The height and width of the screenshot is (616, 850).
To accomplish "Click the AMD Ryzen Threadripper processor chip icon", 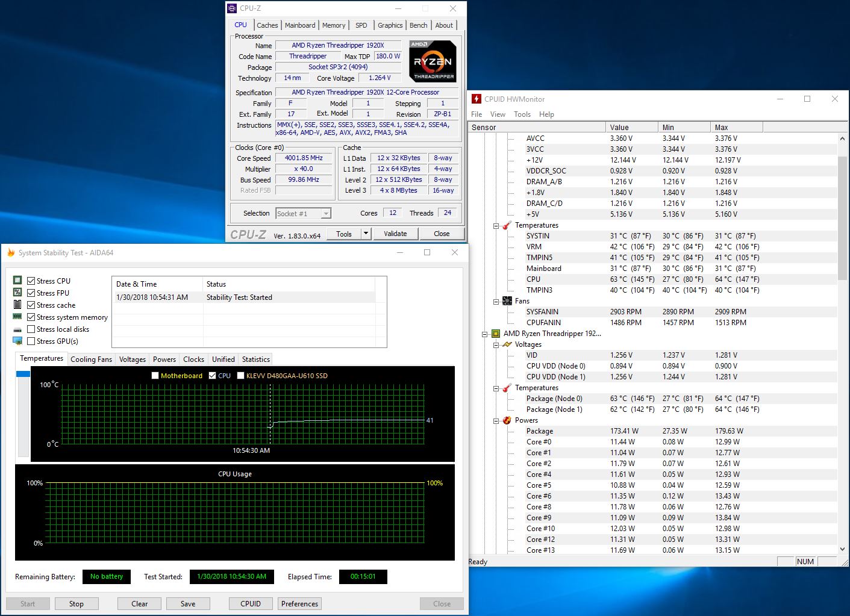I will click(495, 334).
